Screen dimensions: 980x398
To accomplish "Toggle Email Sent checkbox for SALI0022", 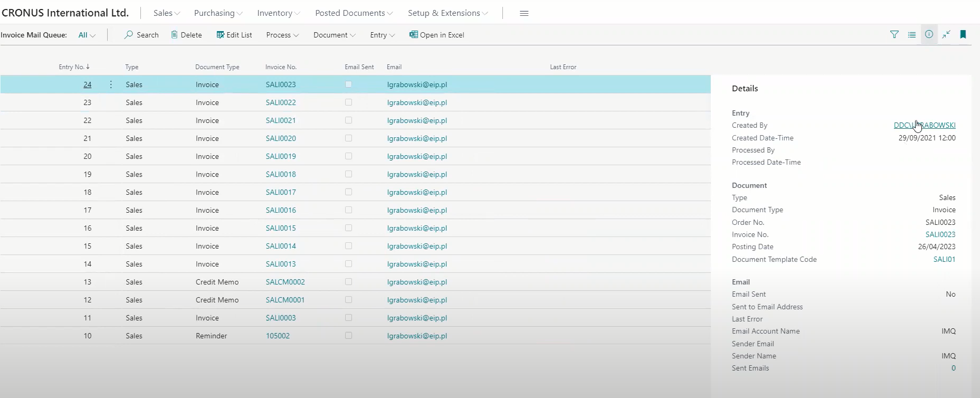I will (348, 102).
